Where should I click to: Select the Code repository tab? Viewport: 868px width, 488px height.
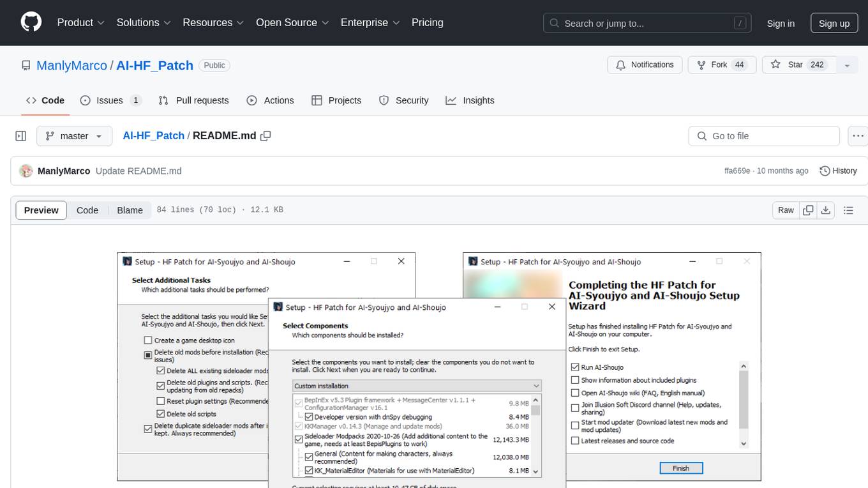point(45,100)
